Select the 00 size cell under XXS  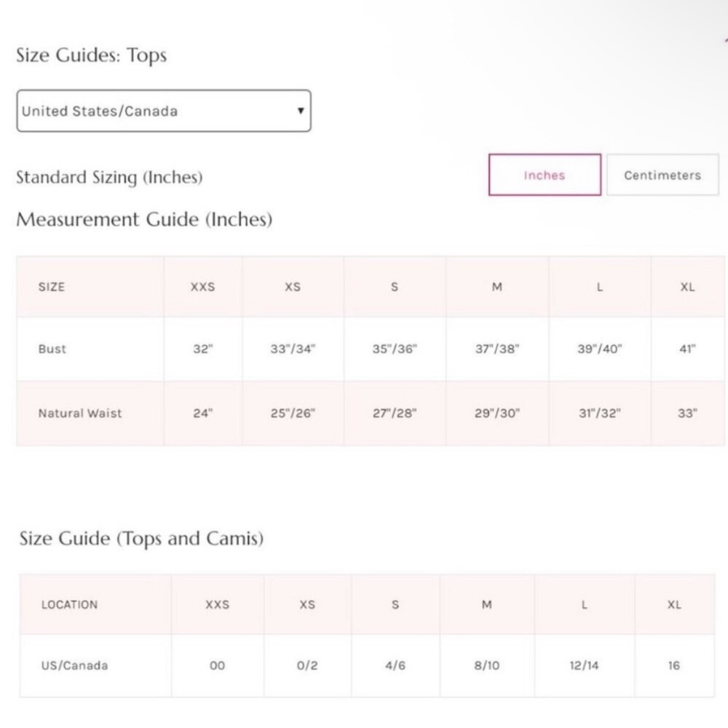click(x=217, y=665)
